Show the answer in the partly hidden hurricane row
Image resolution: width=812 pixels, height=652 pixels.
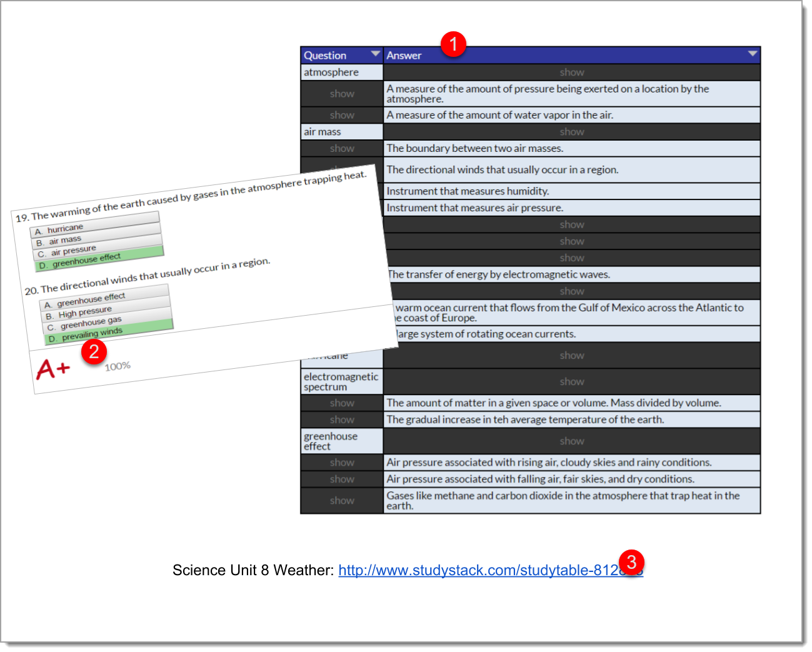click(x=571, y=355)
